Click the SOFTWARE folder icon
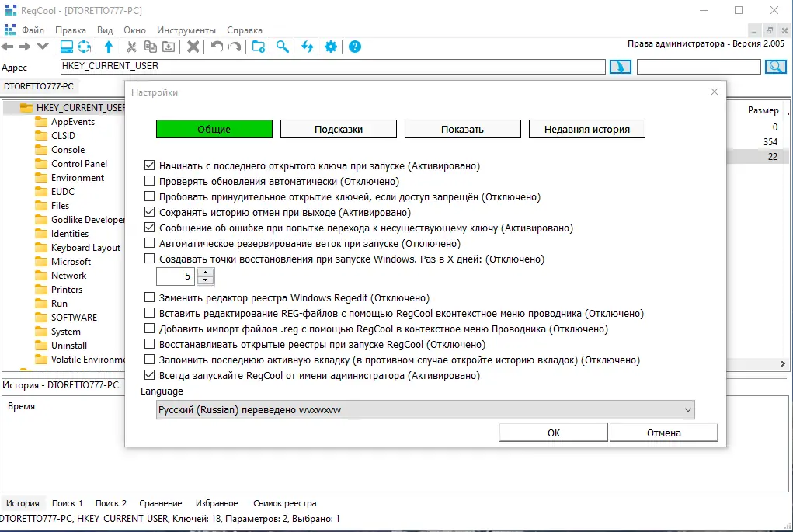Viewport: 793px width, 532px height. [x=41, y=318]
